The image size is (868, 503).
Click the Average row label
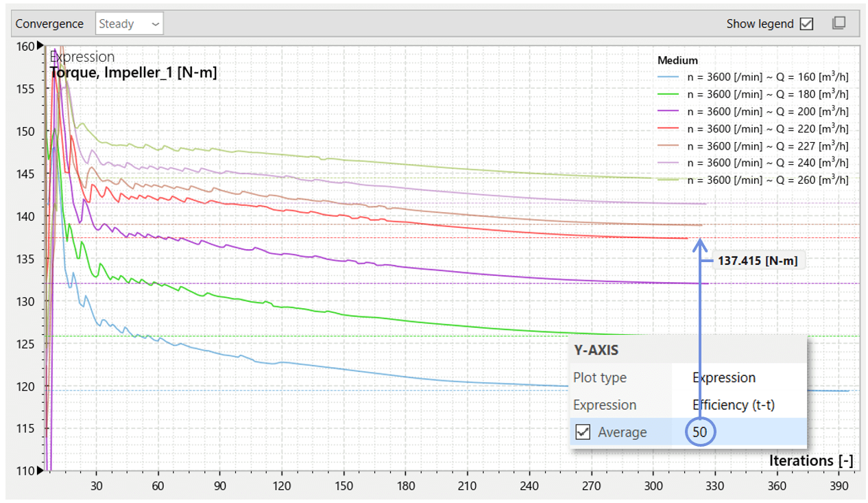pos(622,432)
